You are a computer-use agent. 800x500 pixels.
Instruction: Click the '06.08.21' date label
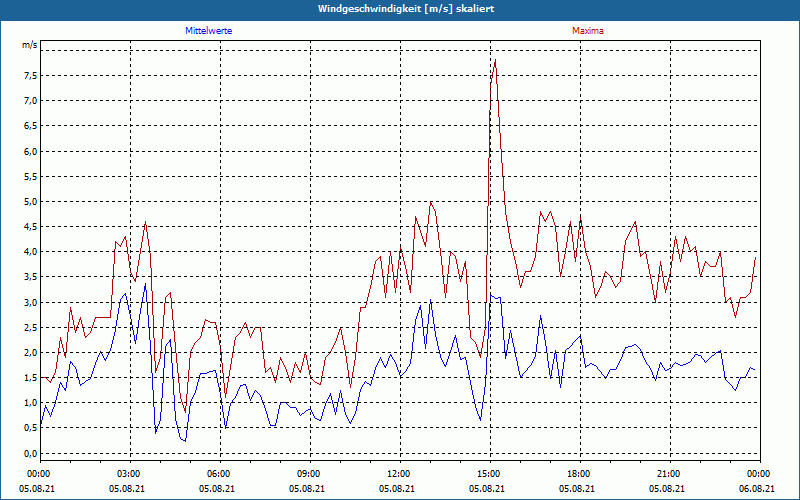758,488
